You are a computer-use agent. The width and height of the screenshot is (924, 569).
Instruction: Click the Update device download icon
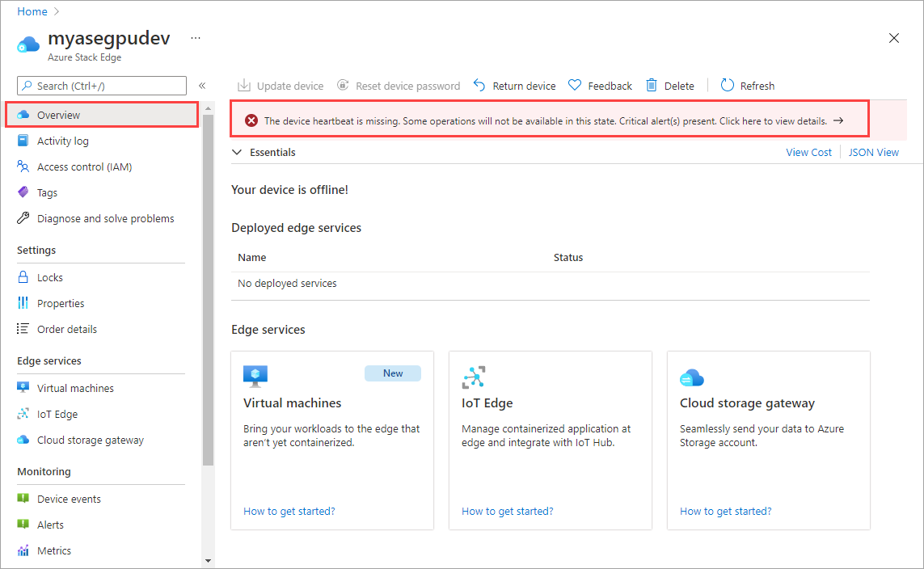point(244,86)
